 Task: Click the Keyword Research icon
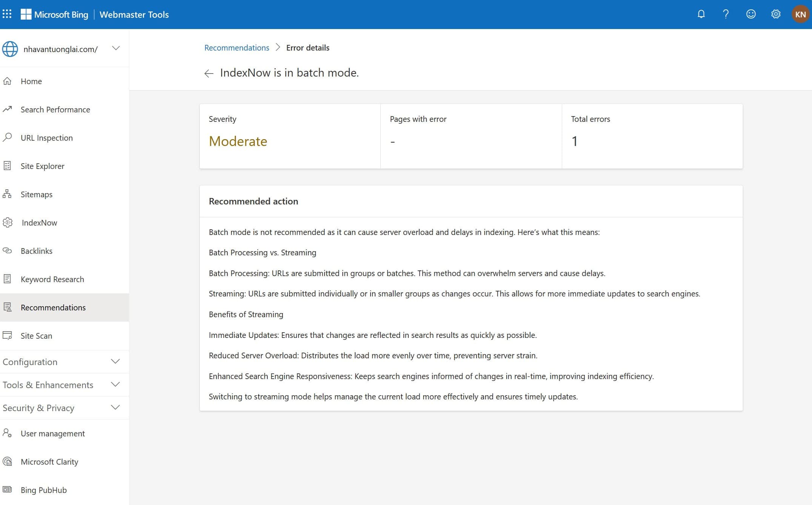point(7,279)
